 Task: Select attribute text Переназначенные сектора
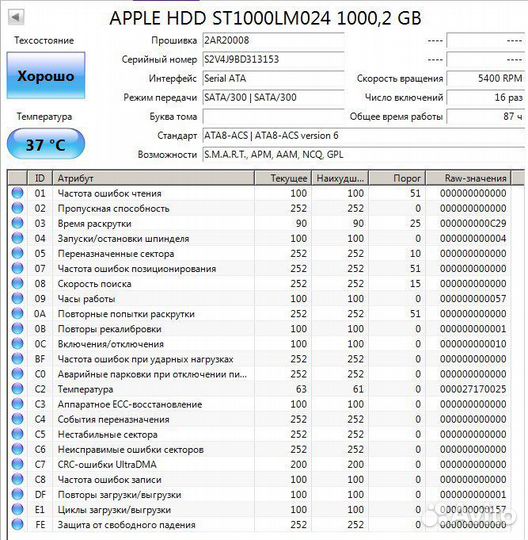click(116, 254)
